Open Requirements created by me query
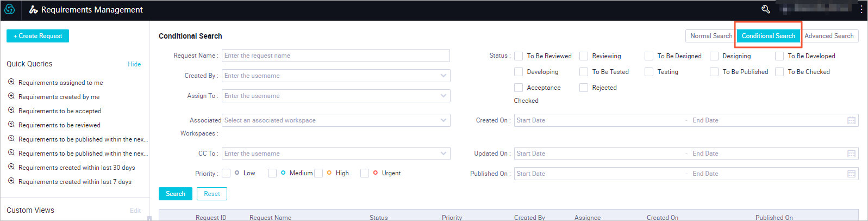Image resolution: width=868 pixels, height=221 pixels. [x=59, y=97]
